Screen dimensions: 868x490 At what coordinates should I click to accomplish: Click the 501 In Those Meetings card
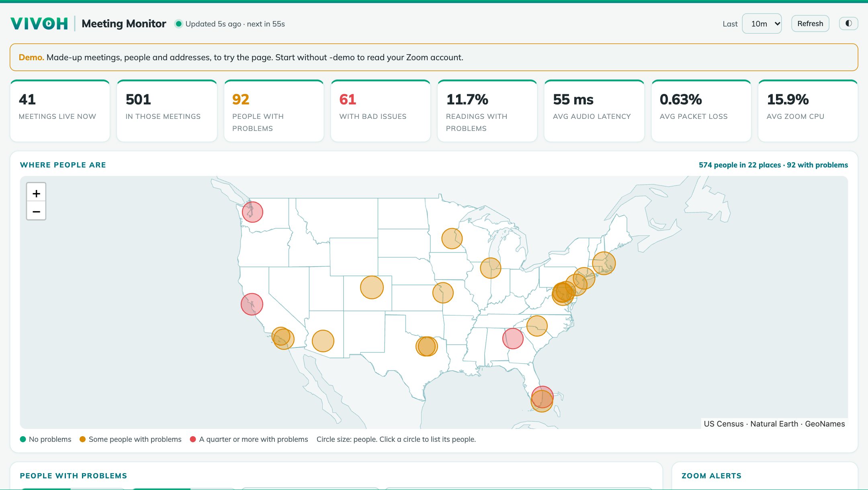tap(167, 111)
